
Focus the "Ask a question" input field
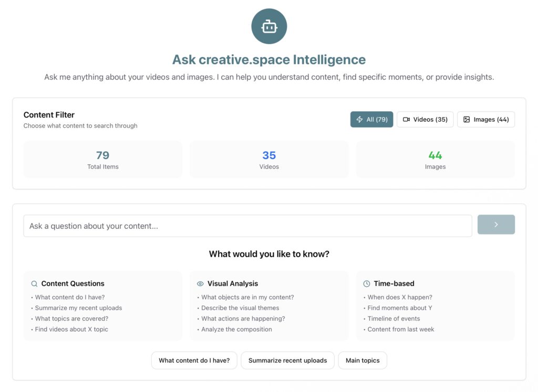coord(247,226)
